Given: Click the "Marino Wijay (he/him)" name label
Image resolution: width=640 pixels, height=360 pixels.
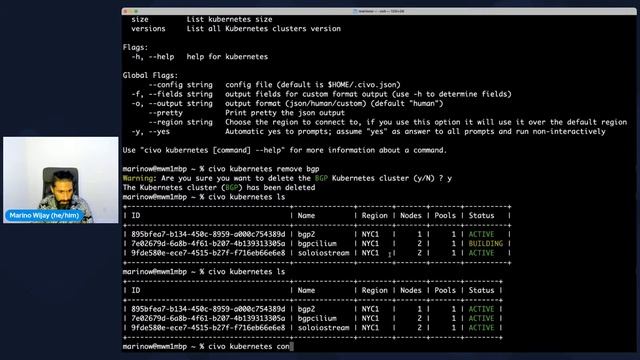Looking at the screenshot, I should pyautogui.click(x=44, y=215).
